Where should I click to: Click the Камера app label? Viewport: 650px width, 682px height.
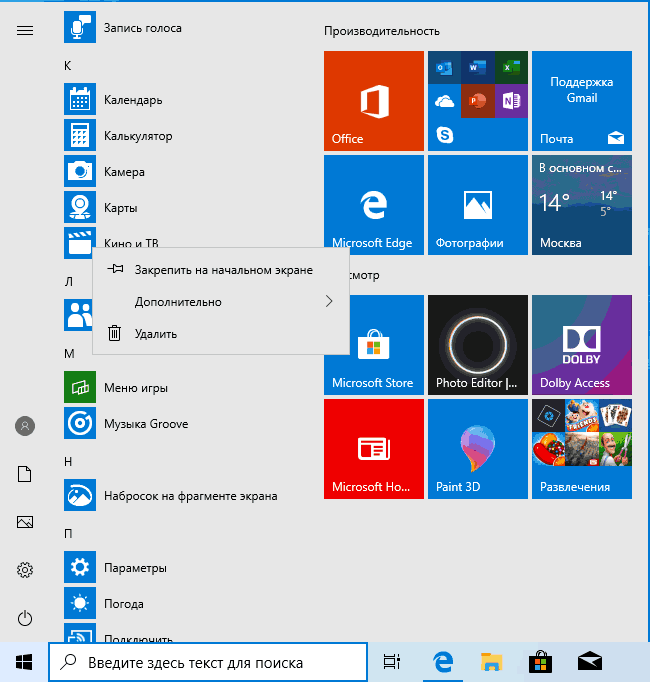coord(124,172)
